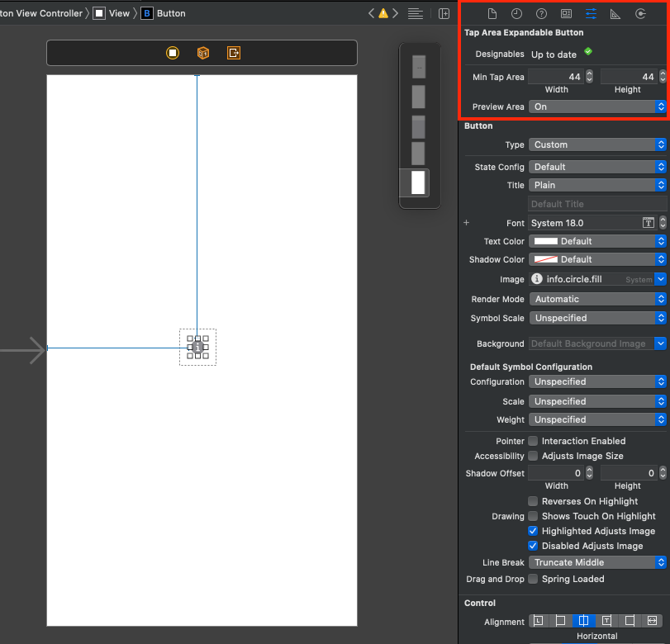
Task: Enable Shows Touch On Highlight checkbox
Action: pos(533,516)
